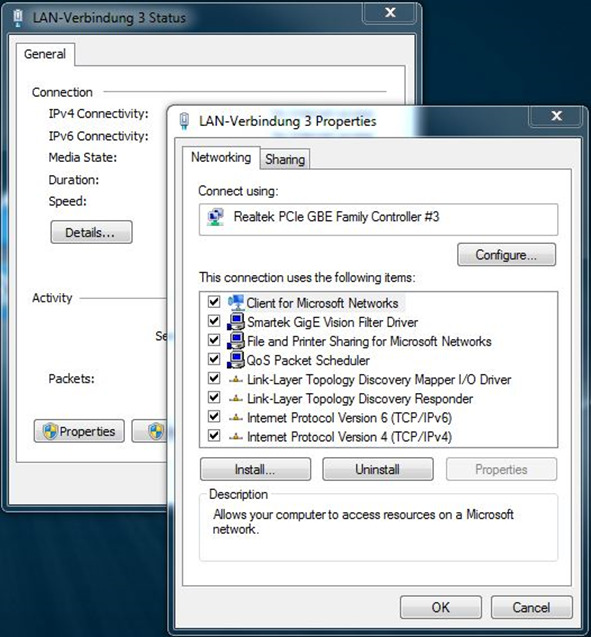Click the network icon in Properties title bar
The image size is (591, 637).
184,121
